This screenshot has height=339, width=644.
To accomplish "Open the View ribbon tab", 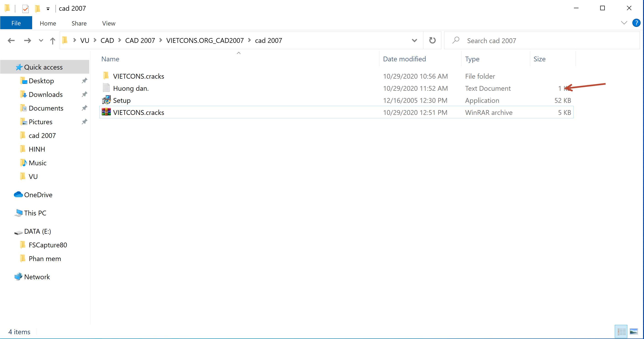I will coord(109,23).
